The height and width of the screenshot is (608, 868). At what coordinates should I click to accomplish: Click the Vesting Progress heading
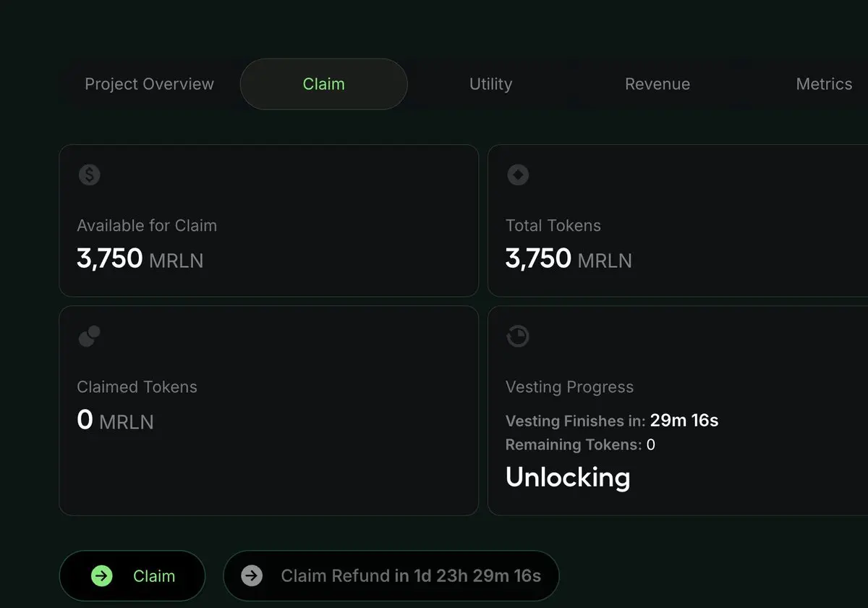click(570, 387)
